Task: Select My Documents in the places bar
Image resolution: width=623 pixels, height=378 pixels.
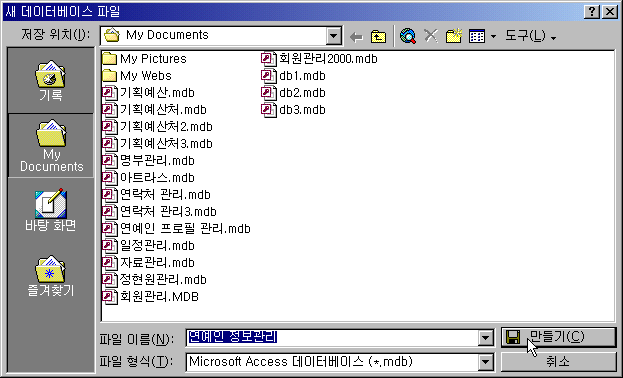Action: (51, 146)
